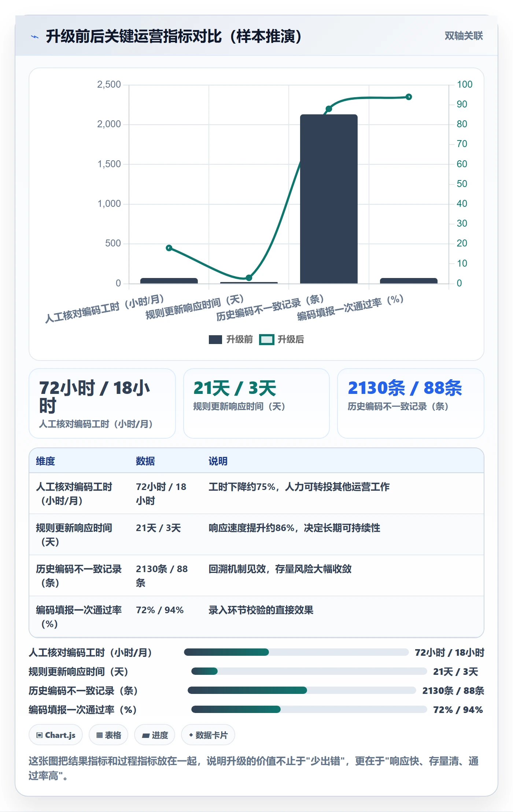The width and height of the screenshot is (513, 812).
Task: Click the line point above 规则更新响应时间
Action: 249,278
